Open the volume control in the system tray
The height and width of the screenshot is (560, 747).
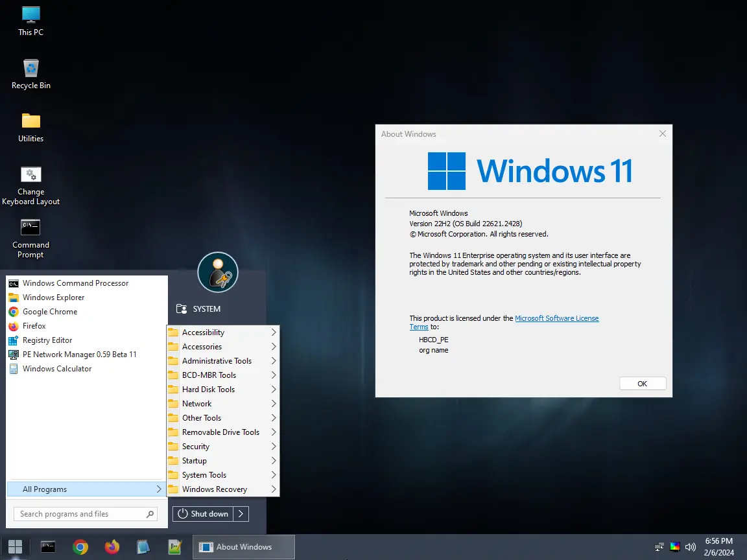(690, 546)
